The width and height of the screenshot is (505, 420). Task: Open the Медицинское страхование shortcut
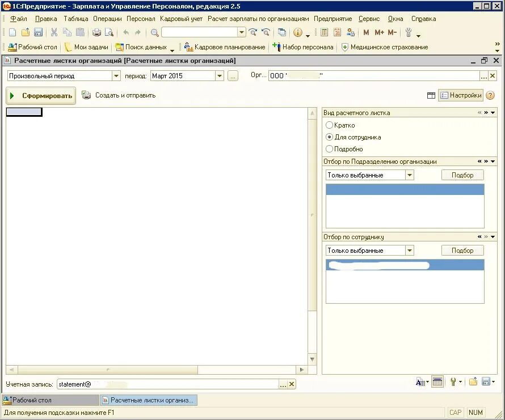385,47
